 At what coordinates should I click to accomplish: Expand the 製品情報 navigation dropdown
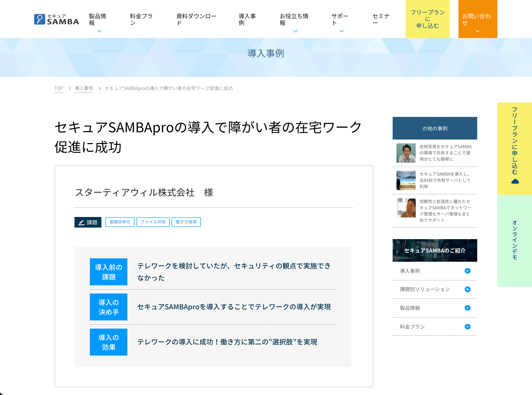point(99,31)
